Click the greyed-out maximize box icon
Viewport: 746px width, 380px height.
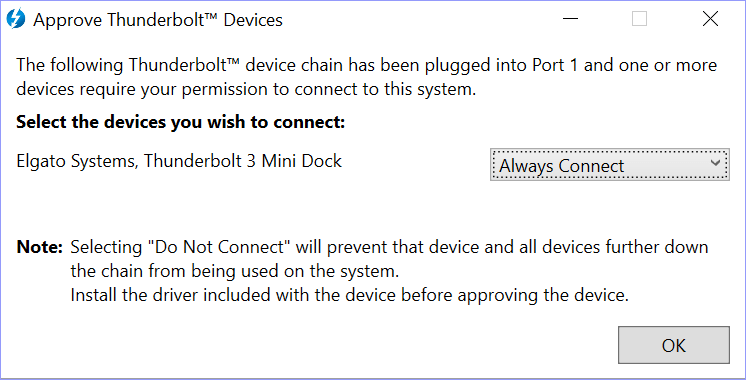tap(639, 19)
